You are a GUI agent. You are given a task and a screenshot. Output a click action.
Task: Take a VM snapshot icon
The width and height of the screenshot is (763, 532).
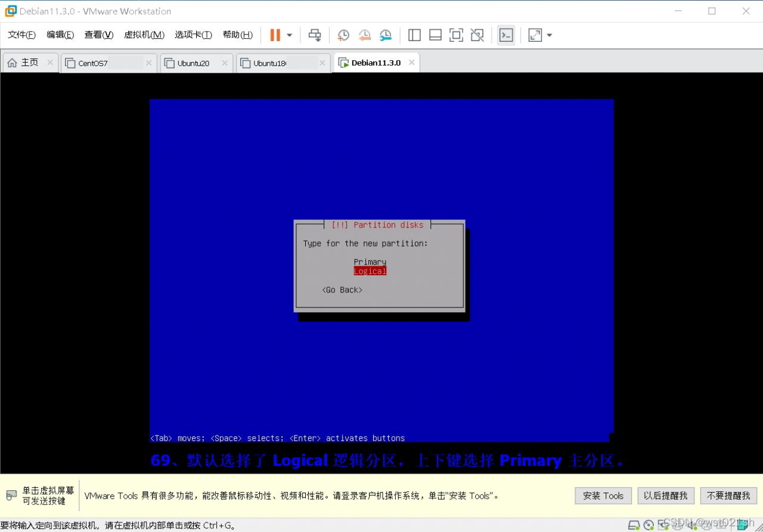(343, 35)
